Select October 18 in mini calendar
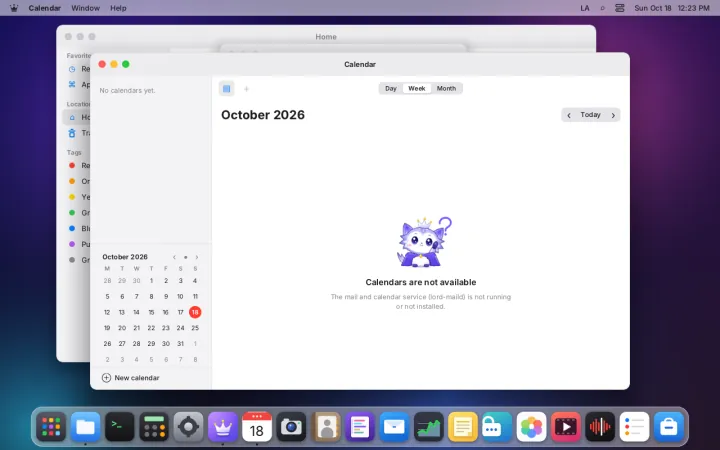This screenshot has width=720, height=450. click(x=195, y=312)
